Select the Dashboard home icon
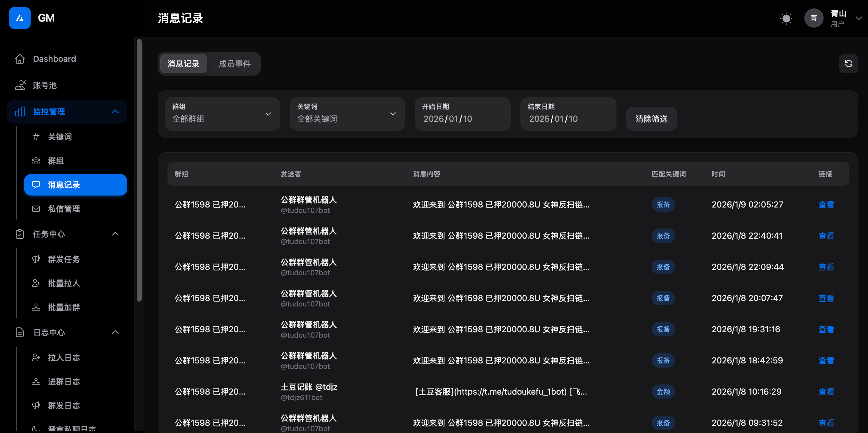This screenshot has height=433, width=868. coord(20,58)
